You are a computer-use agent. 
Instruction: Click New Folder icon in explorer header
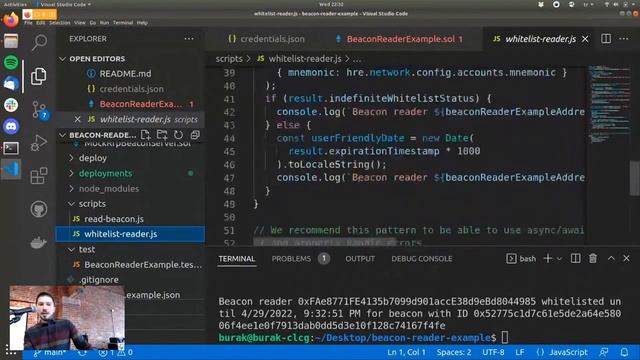click(x=162, y=135)
